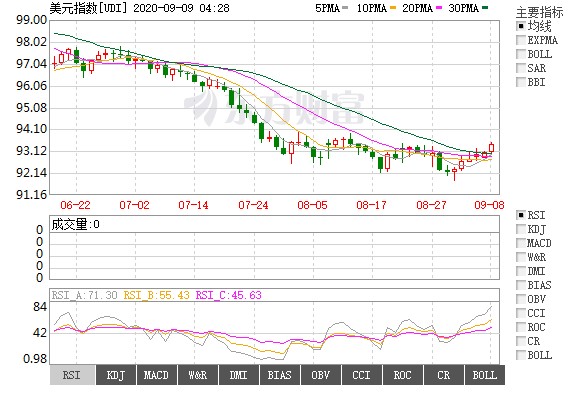Image resolution: width=571 pixels, height=398 pixels.
Task: Click the 07-24 date axis label
Action: 253,205
